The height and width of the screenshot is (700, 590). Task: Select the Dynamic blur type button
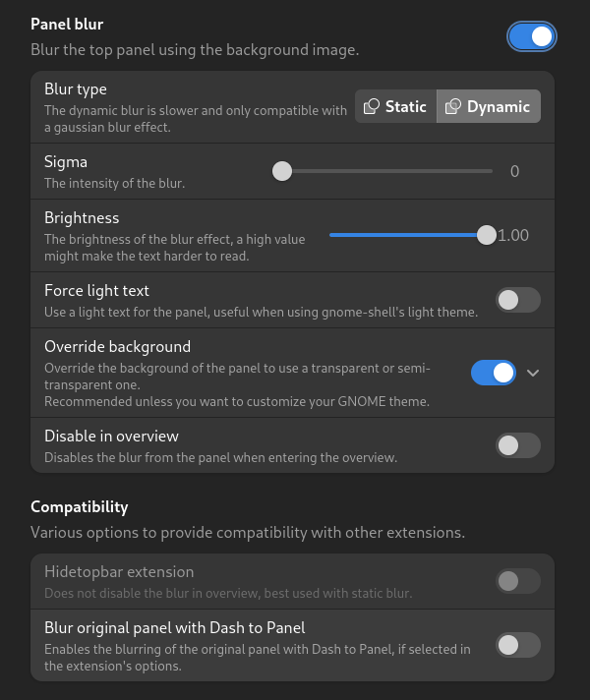(489, 106)
